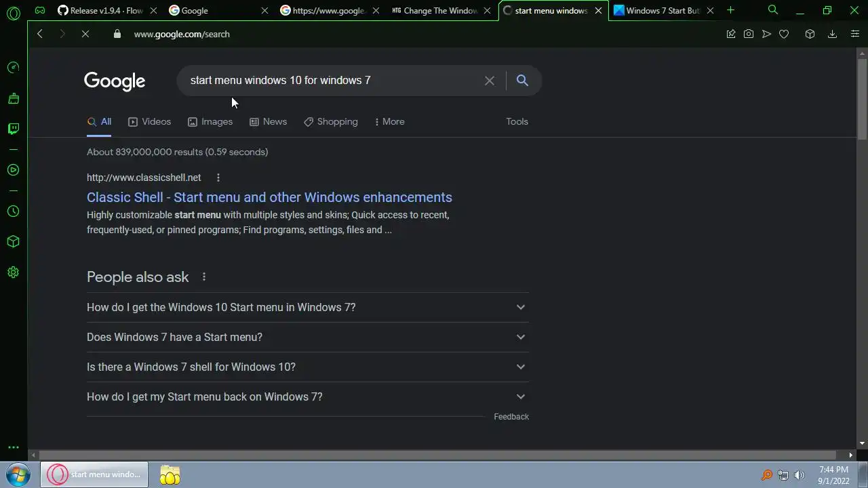The height and width of the screenshot is (488, 868).
Task: Switch to 'Windows 7 Start But' tab
Action: (663, 10)
